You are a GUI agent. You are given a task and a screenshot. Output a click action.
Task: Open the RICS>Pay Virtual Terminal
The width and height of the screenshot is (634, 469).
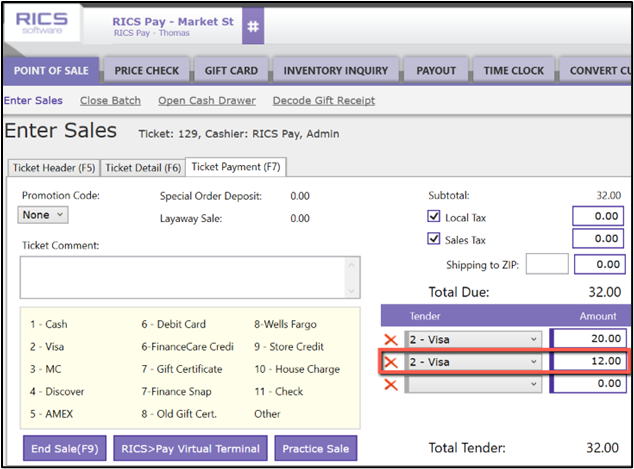[190, 448]
